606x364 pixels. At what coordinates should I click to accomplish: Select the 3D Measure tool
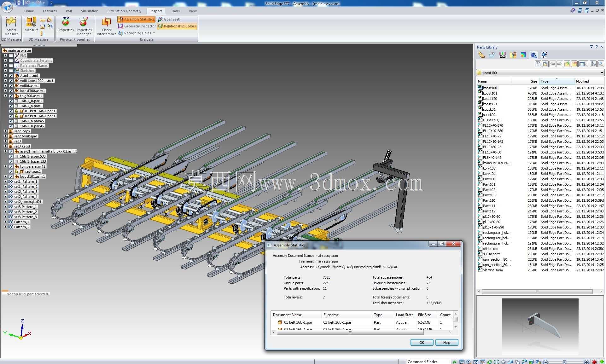click(31, 25)
